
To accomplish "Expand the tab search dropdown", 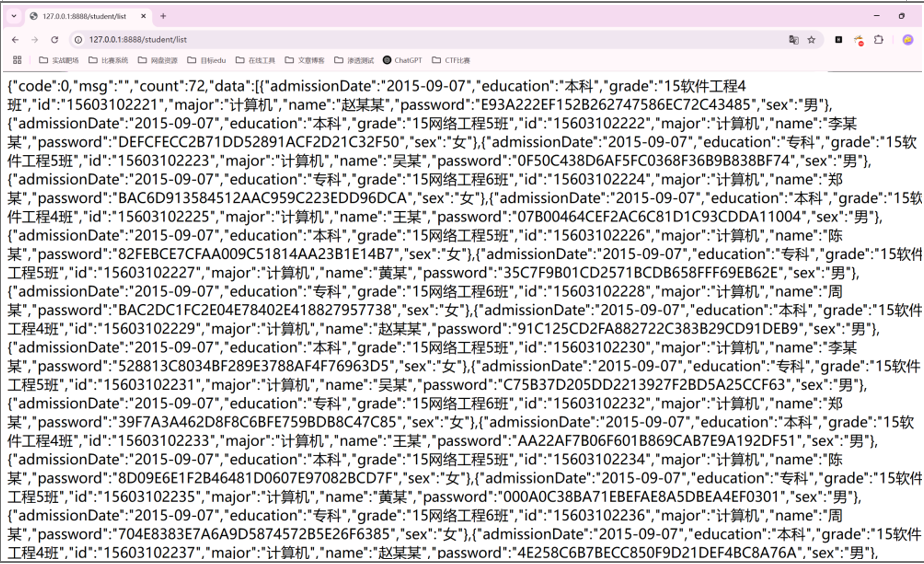I will pyautogui.click(x=14, y=16).
